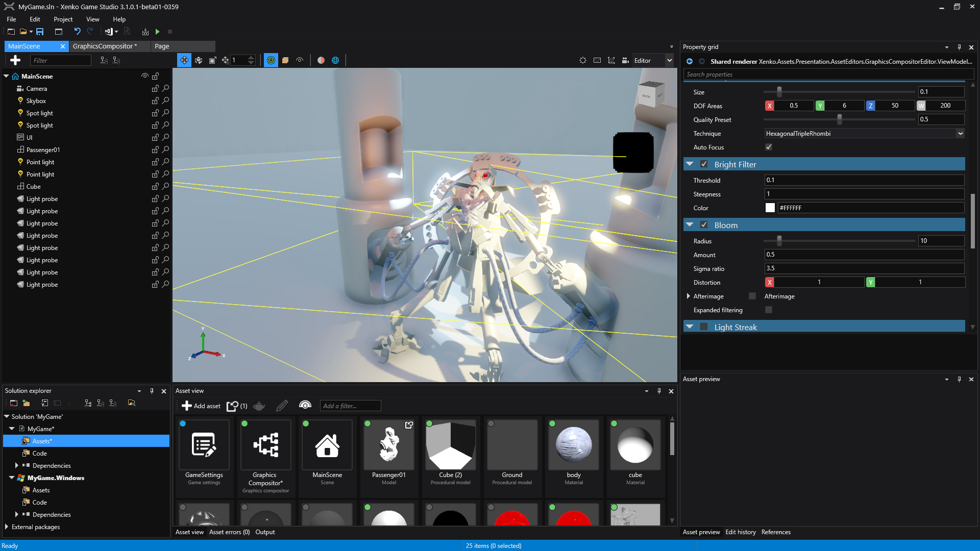Select the translation gizmo tool
The image size is (980, 551).
coord(184,60)
